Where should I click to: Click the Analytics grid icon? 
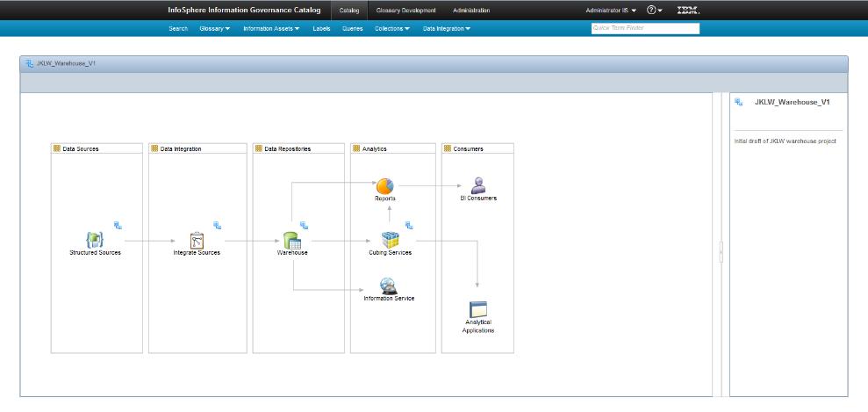point(356,148)
